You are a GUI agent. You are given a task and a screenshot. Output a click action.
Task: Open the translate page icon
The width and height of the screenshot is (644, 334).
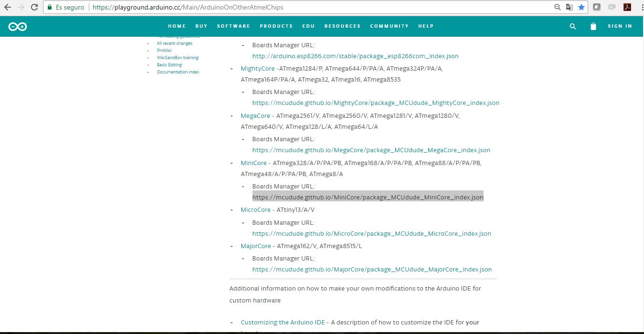pos(570,7)
